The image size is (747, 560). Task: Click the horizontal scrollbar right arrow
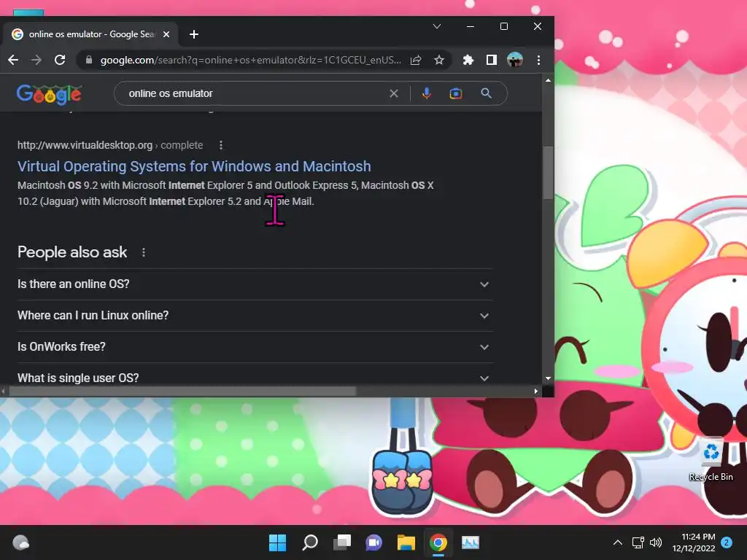click(536, 392)
